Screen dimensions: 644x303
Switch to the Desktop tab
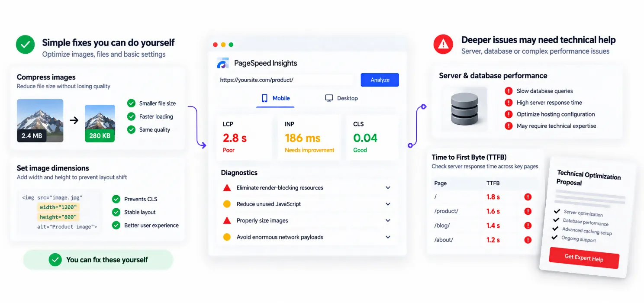[341, 98]
